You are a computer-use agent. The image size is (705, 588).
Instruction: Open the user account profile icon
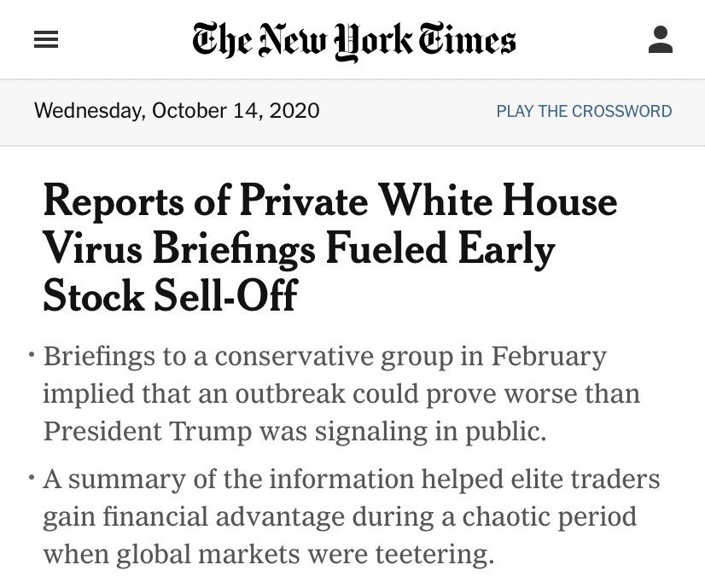tap(660, 39)
